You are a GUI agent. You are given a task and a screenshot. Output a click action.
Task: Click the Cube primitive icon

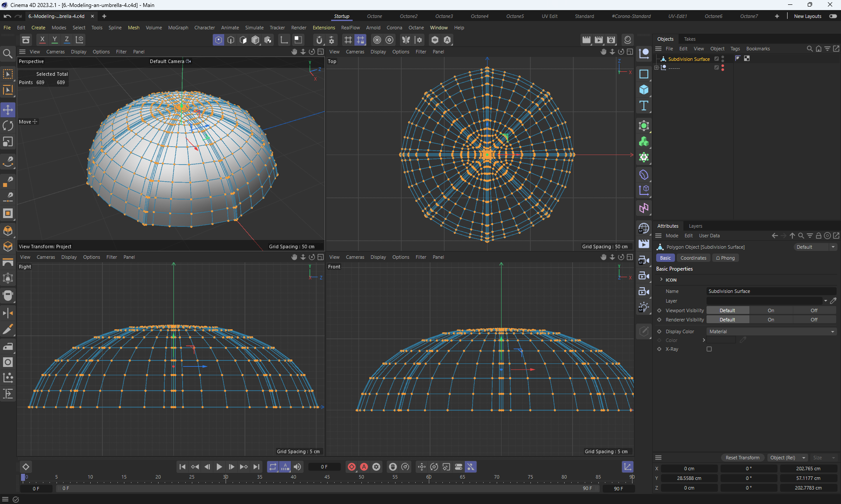tap(643, 90)
